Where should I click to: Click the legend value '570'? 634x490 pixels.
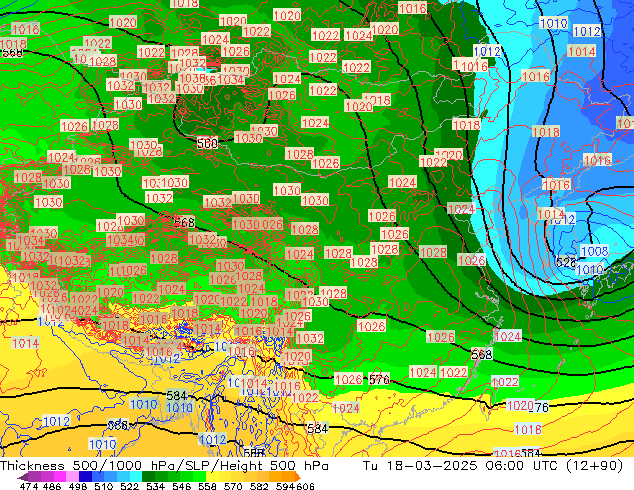(x=233, y=486)
